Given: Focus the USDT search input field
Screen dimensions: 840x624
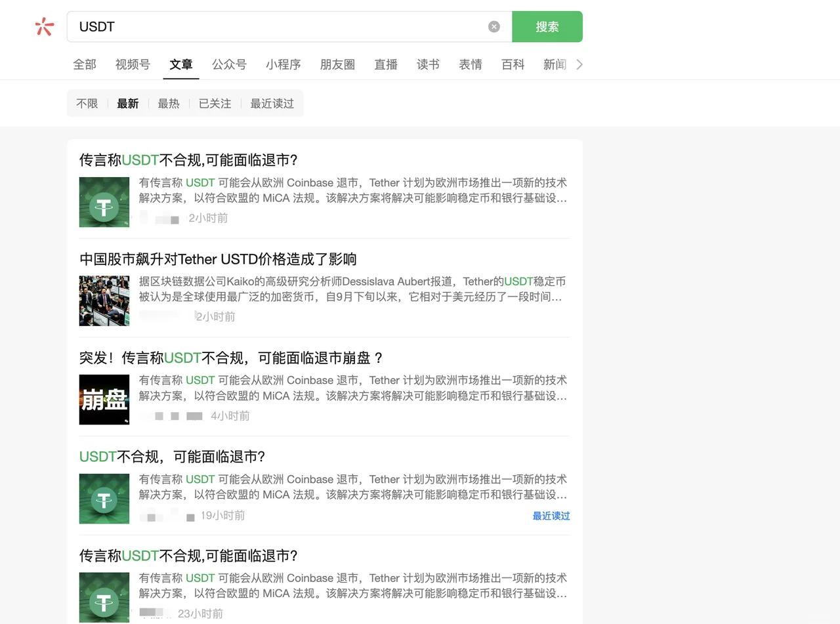Looking at the screenshot, I should 289,26.
